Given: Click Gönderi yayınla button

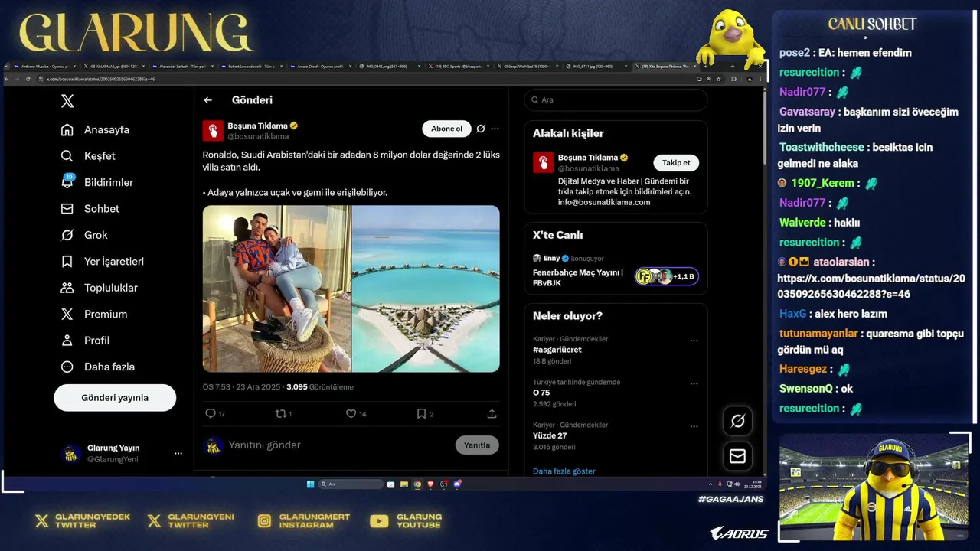Looking at the screenshot, I should coord(115,398).
